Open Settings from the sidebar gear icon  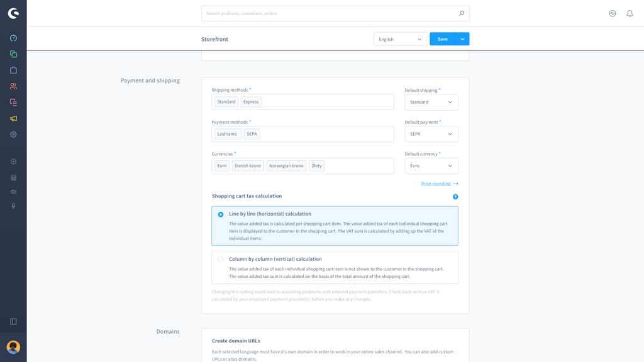tap(13, 134)
